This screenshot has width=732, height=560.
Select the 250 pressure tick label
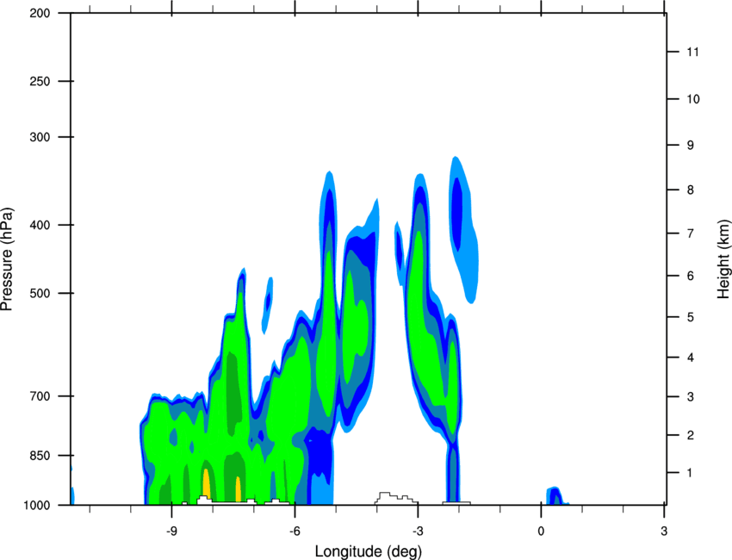click(40, 81)
